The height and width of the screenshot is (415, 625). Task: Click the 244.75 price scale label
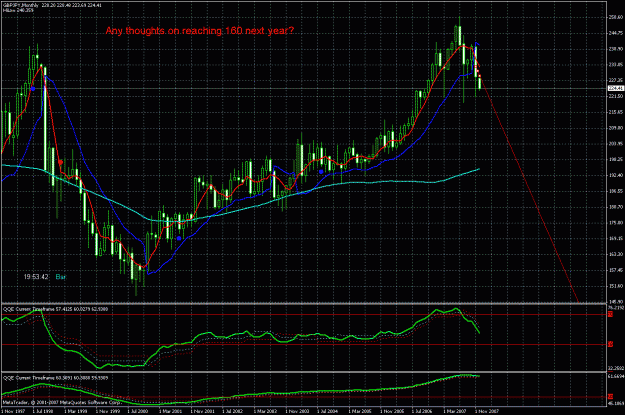pyautogui.click(x=616, y=33)
